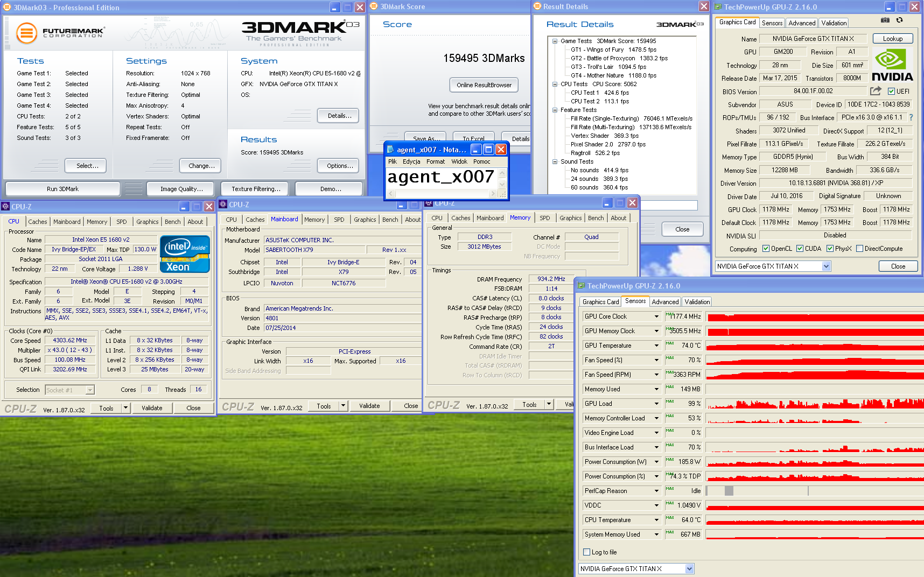Screen dimensions: 924x577
Task: Switch to SPD tab in CPU-Z Memory window
Action: coord(545,218)
